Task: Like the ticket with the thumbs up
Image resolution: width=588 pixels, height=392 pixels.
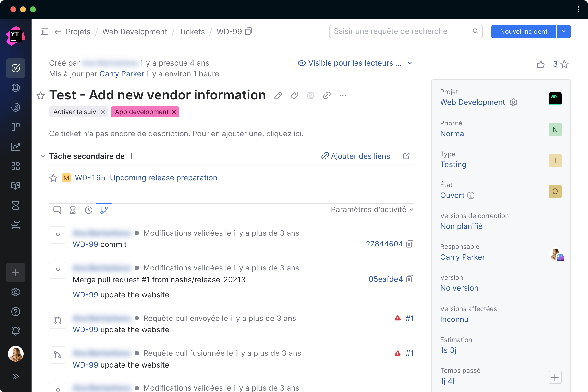Action: [x=541, y=64]
